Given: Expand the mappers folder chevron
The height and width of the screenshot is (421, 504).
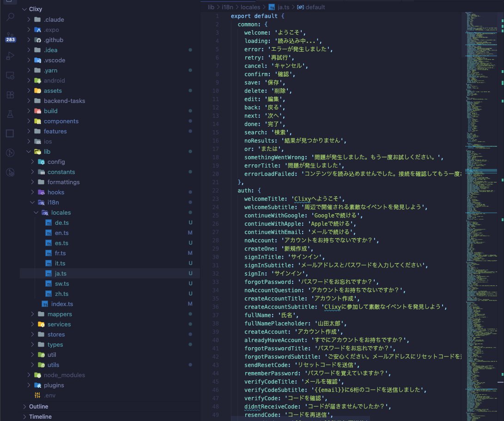Looking at the screenshot, I should pyautogui.click(x=32, y=314).
